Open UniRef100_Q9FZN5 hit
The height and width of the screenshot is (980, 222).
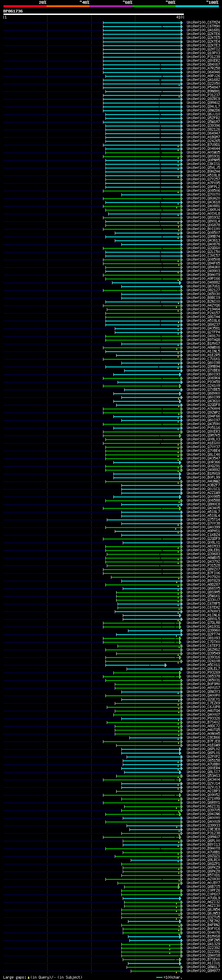tap(203, 940)
